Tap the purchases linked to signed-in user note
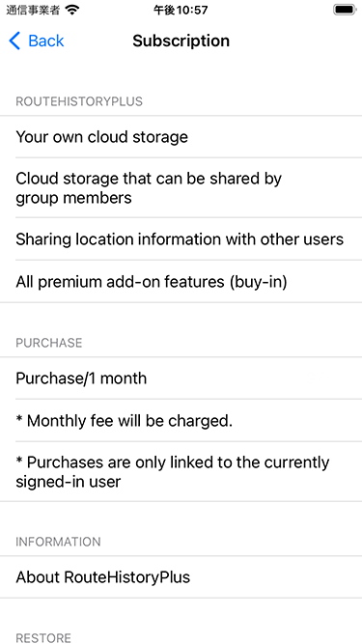This screenshot has height=644, width=362. pyautogui.click(x=181, y=472)
